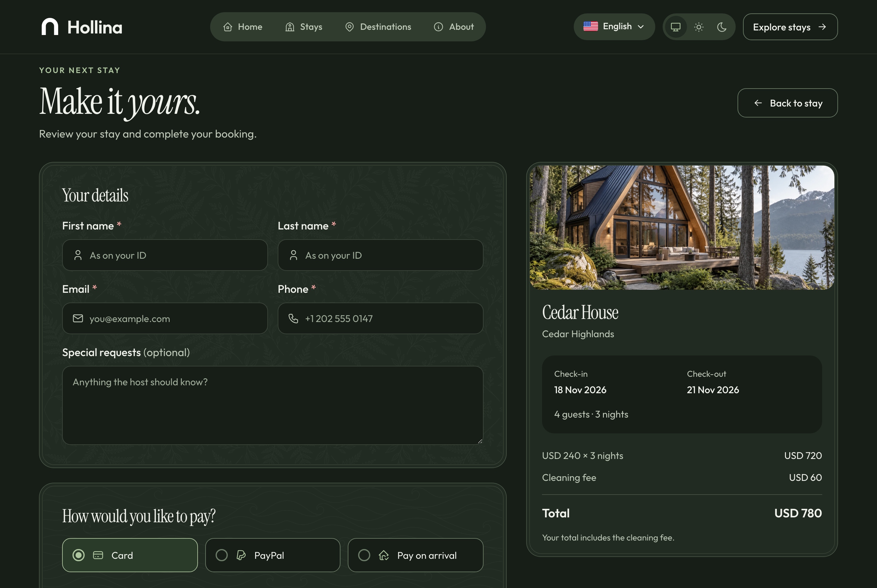Image resolution: width=877 pixels, height=588 pixels.
Task: Click the right arrow icon in Explore stays
Action: pyautogui.click(x=822, y=26)
